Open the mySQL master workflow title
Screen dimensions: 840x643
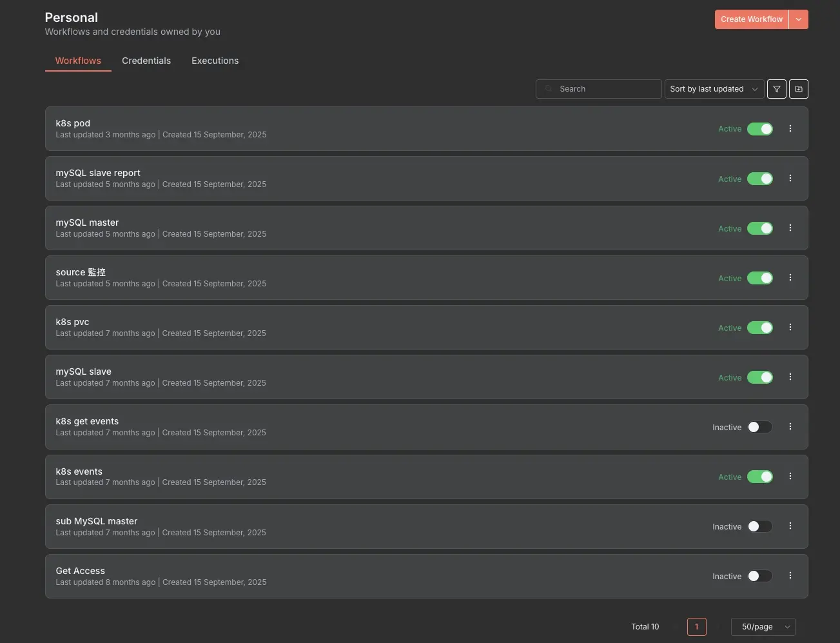pos(87,223)
